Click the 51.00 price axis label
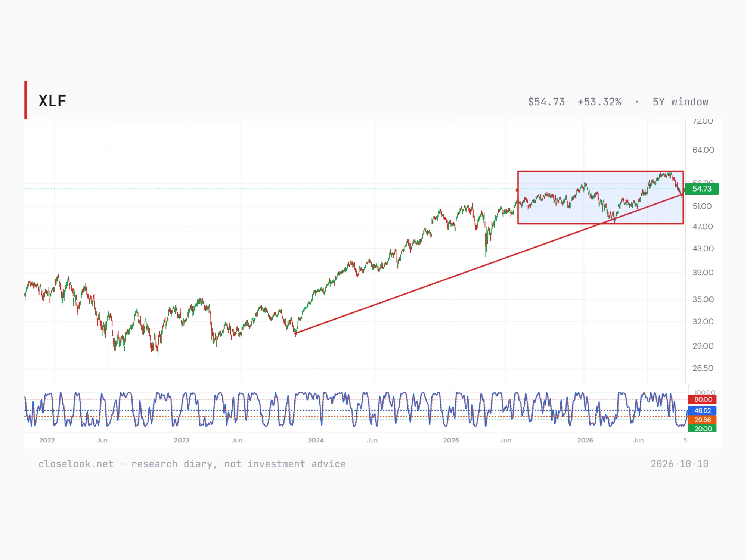 [702, 206]
